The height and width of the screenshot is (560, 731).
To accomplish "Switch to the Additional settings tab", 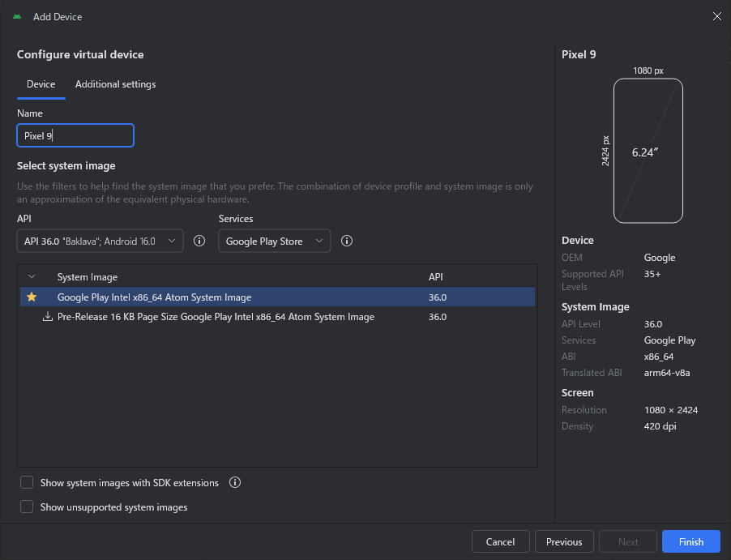I will (116, 84).
